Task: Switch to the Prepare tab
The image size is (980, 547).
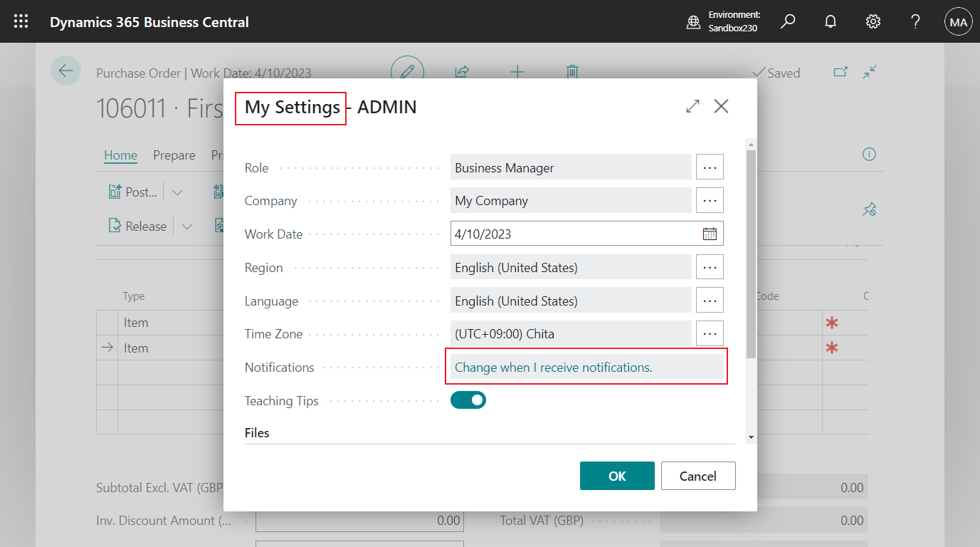Action: (x=174, y=155)
